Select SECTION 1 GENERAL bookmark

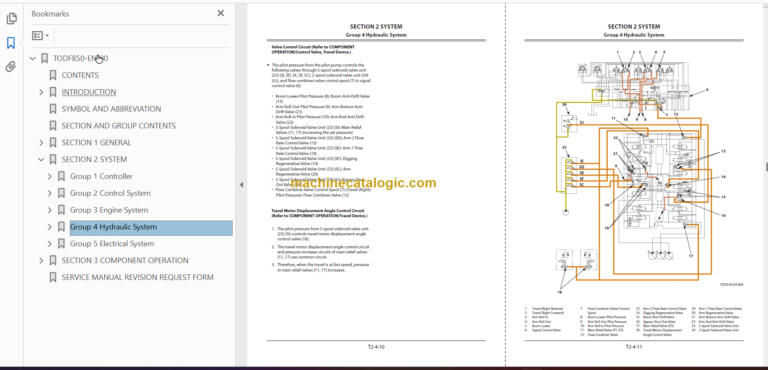coord(96,143)
